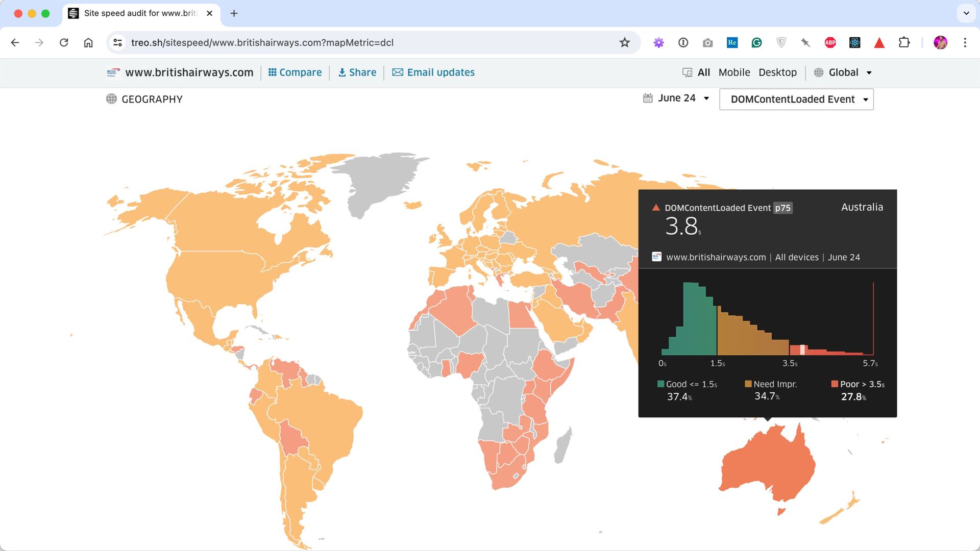Click the Share button
This screenshot has width=980, height=551.
[357, 72]
